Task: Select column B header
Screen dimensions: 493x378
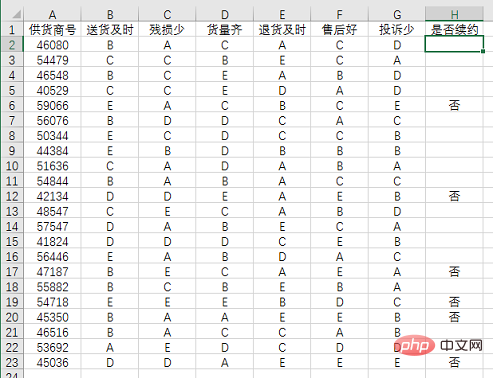Action: pos(110,14)
